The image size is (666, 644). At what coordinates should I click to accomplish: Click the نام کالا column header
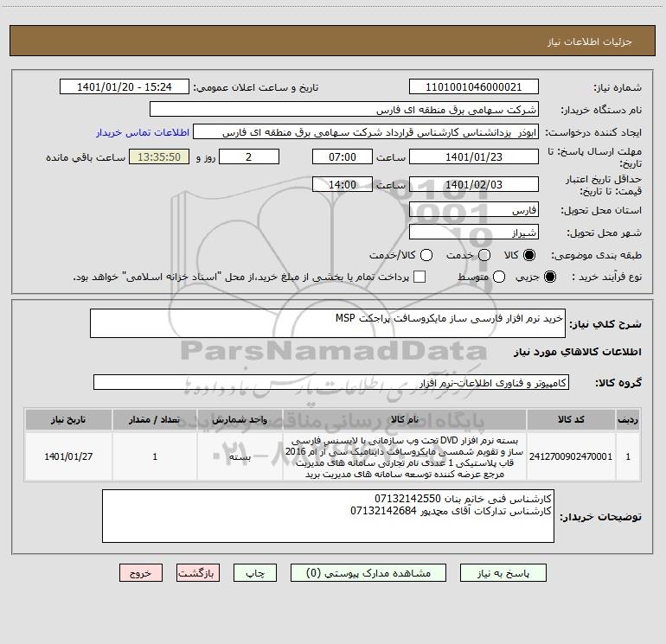[405, 419]
